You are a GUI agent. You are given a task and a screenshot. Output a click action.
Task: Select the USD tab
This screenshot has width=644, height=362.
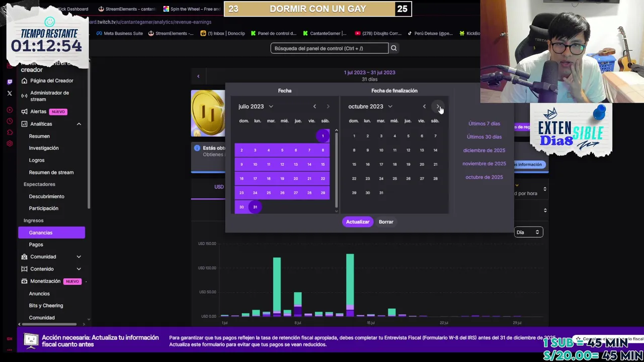pyautogui.click(x=219, y=187)
